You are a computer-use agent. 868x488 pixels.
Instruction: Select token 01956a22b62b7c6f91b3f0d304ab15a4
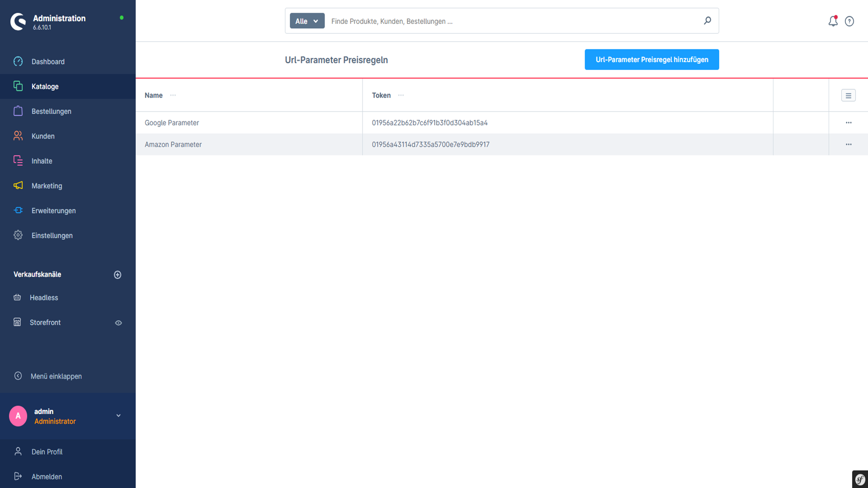(x=429, y=123)
